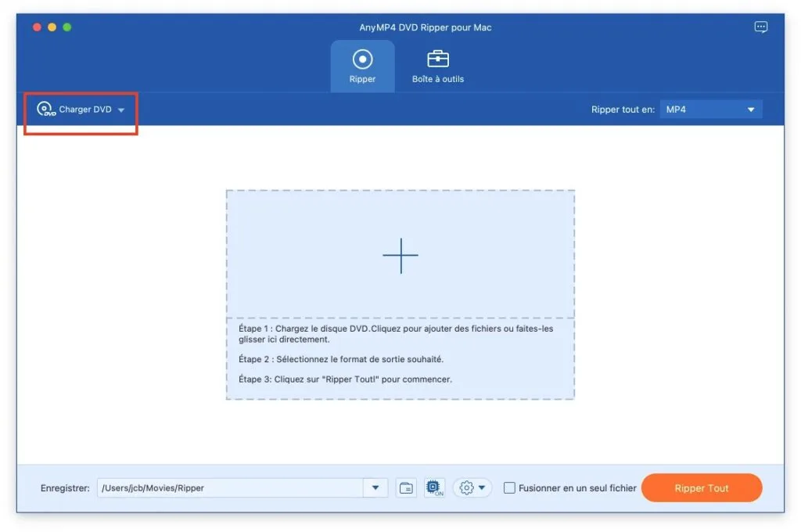Click the Charger DVD disc button
801x532 pixels.
click(74, 110)
